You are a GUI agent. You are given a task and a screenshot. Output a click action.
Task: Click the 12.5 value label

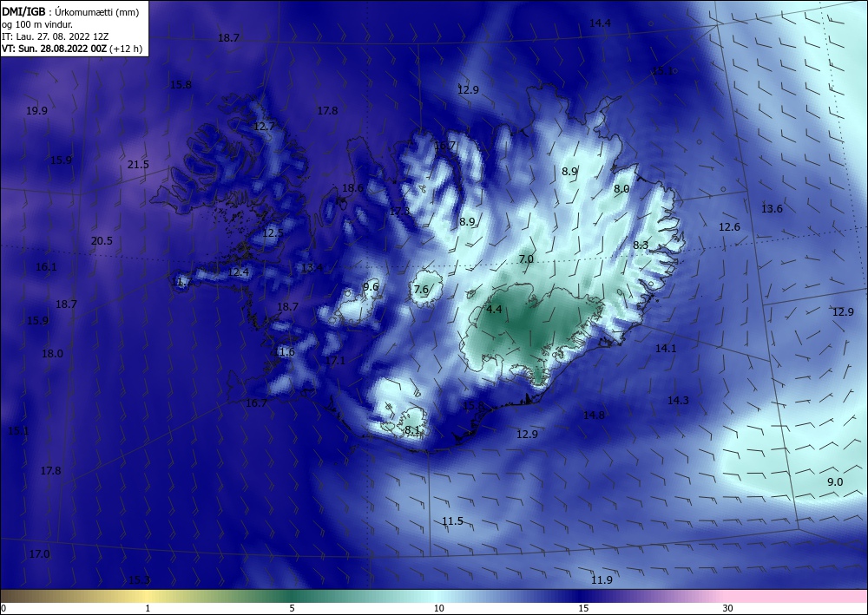point(273,232)
